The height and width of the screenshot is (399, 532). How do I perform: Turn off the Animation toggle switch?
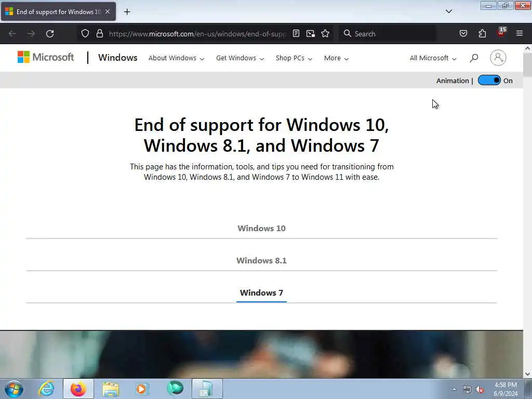489,81
